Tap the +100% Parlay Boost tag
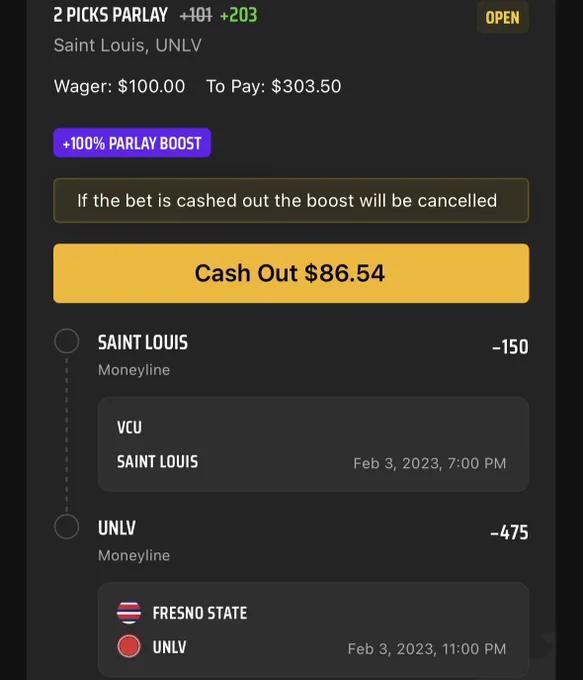Screen dimensions: 583x680 [132, 143]
